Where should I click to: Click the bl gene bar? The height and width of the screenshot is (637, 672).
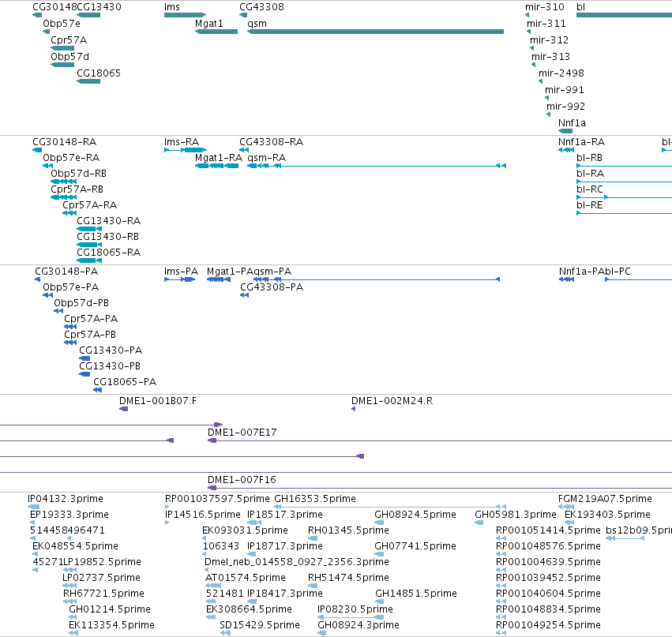(x=624, y=16)
